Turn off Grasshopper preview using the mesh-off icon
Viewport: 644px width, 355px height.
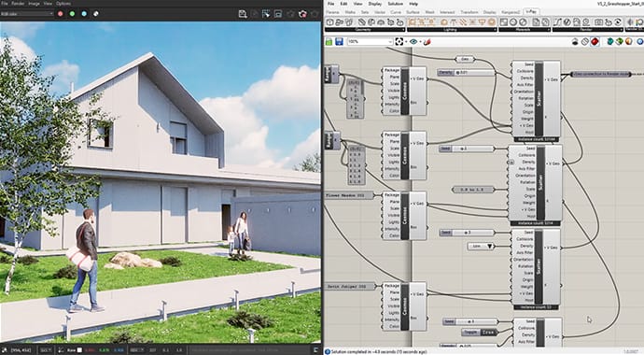(x=585, y=41)
